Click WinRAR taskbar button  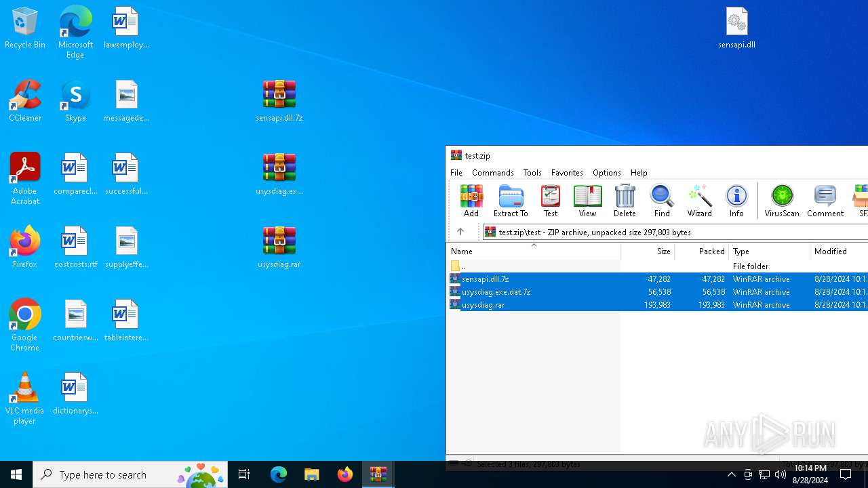coord(378,474)
